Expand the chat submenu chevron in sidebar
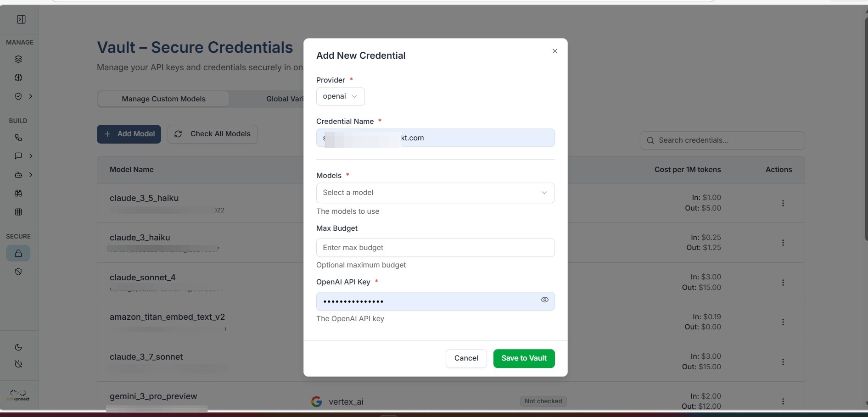 coord(31,156)
